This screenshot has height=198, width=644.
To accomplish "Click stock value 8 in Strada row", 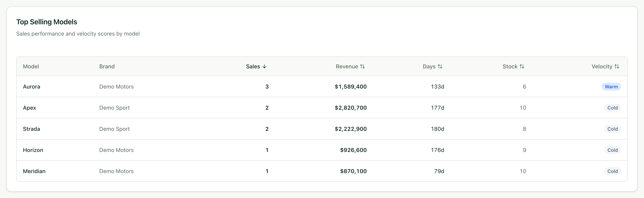I will pos(524,129).
